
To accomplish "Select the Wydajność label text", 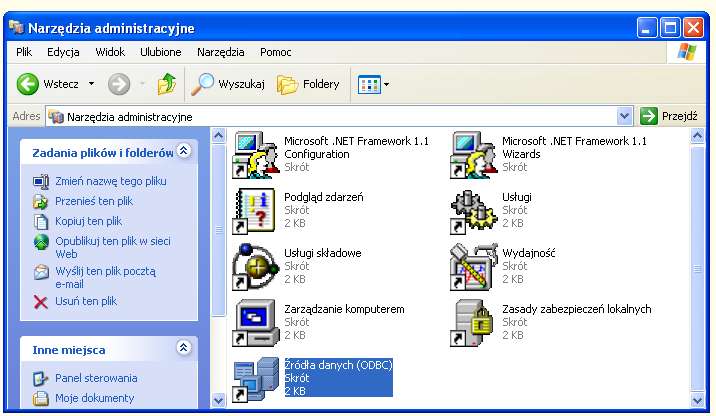I will click(x=529, y=253).
